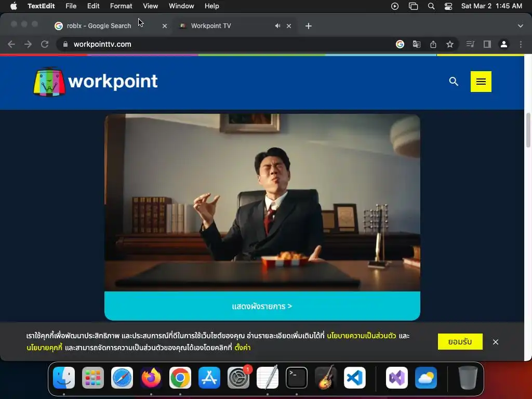Click the browser forward arrow
This screenshot has width=532, height=399.
point(28,44)
